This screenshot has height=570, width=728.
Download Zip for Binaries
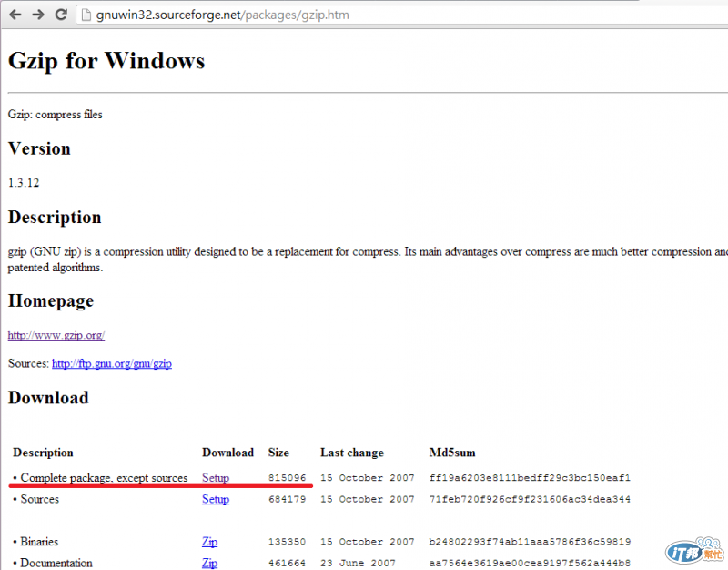pyautogui.click(x=210, y=542)
